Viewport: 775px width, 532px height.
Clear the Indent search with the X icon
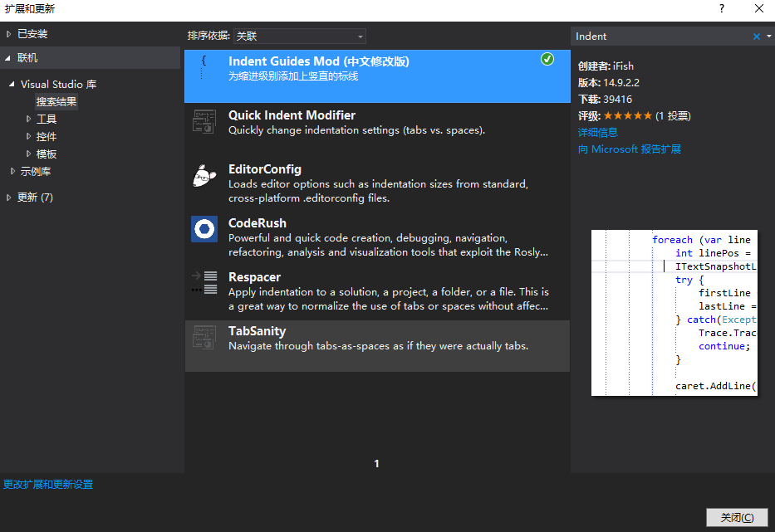(x=756, y=36)
